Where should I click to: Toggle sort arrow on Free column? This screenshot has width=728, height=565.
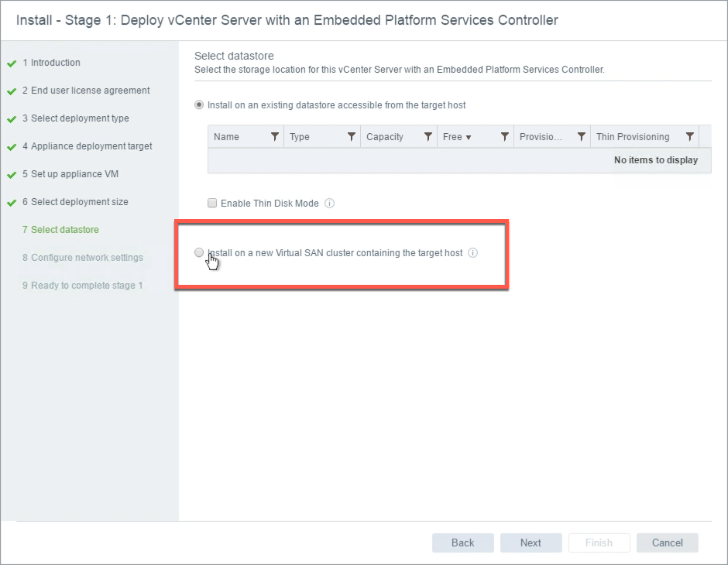tap(469, 137)
